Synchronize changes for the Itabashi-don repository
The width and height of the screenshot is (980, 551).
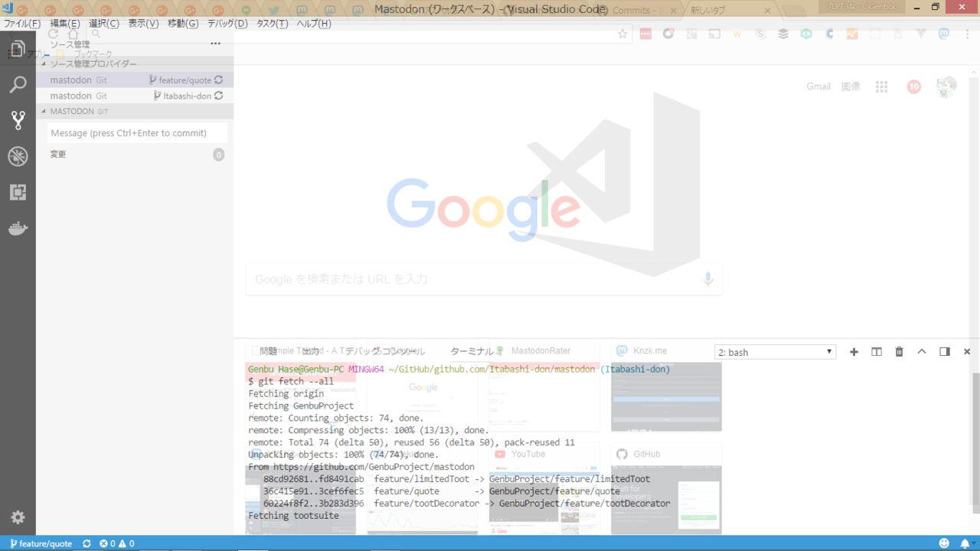[219, 96]
